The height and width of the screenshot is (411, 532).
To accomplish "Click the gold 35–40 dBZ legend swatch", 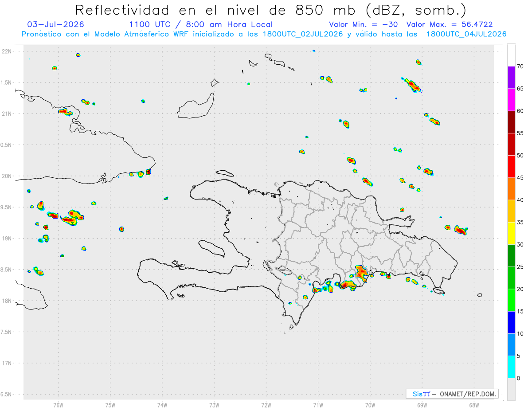I will 511,211.
